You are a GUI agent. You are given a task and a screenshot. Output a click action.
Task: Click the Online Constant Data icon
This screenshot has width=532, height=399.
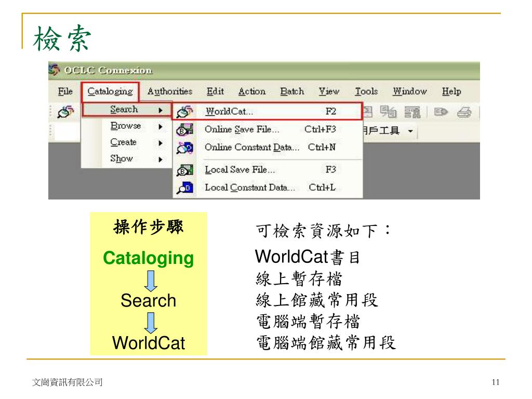[184, 148]
